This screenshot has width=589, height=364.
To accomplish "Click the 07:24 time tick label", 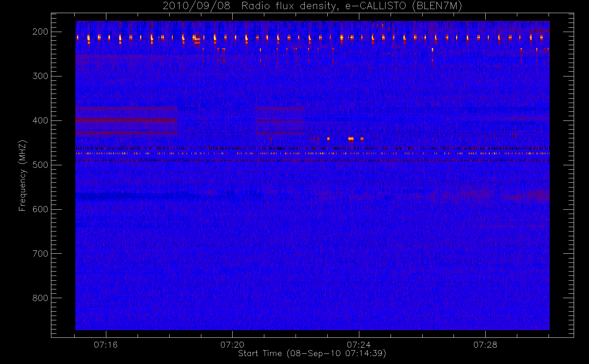I will click(359, 345).
